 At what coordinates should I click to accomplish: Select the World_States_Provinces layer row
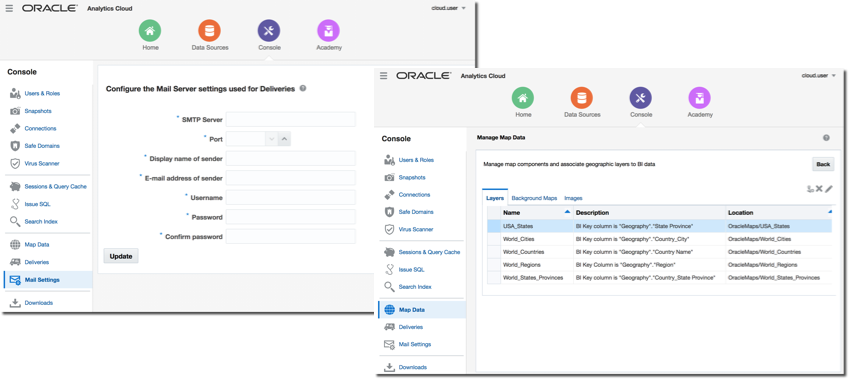[x=660, y=278]
